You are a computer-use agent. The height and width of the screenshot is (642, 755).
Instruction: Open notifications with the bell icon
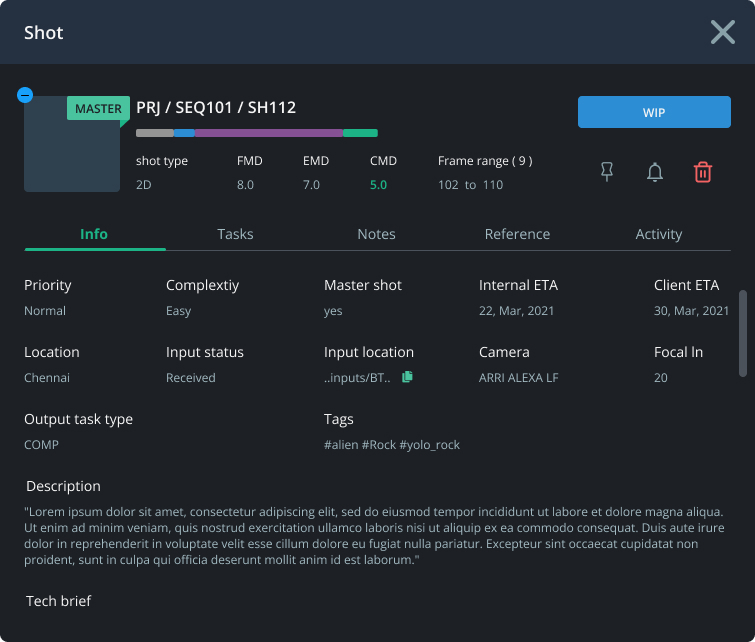(x=654, y=172)
